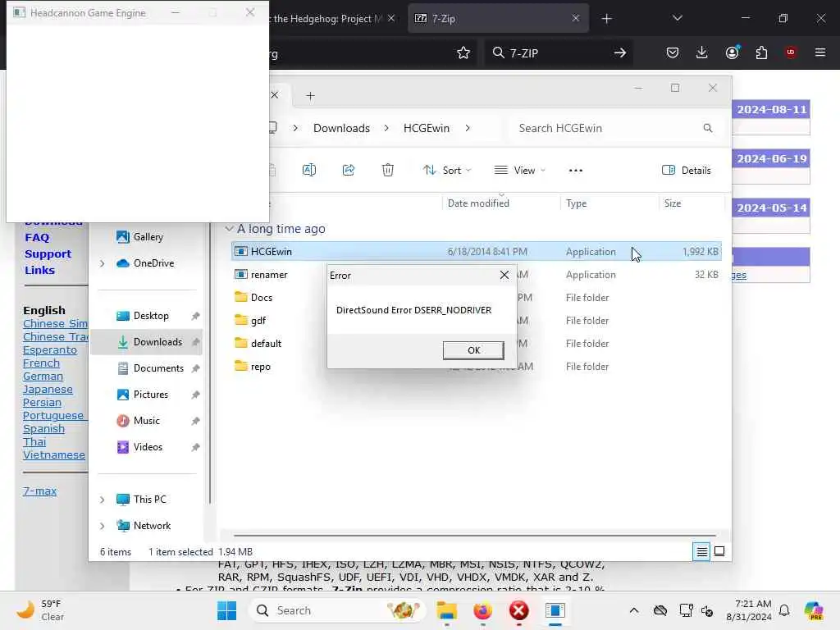
Task: Show hidden system tray icons
Action: pyautogui.click(x=634, y=610)
